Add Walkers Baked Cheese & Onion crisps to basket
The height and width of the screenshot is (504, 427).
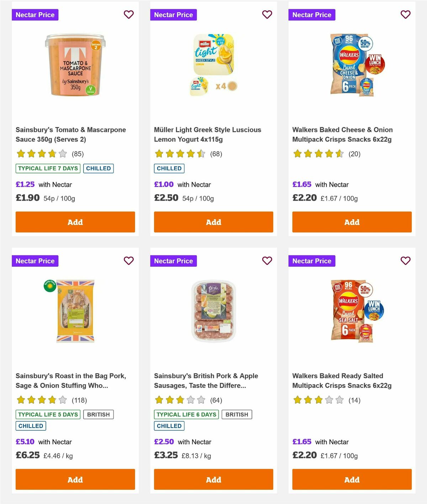click(352, 222)
